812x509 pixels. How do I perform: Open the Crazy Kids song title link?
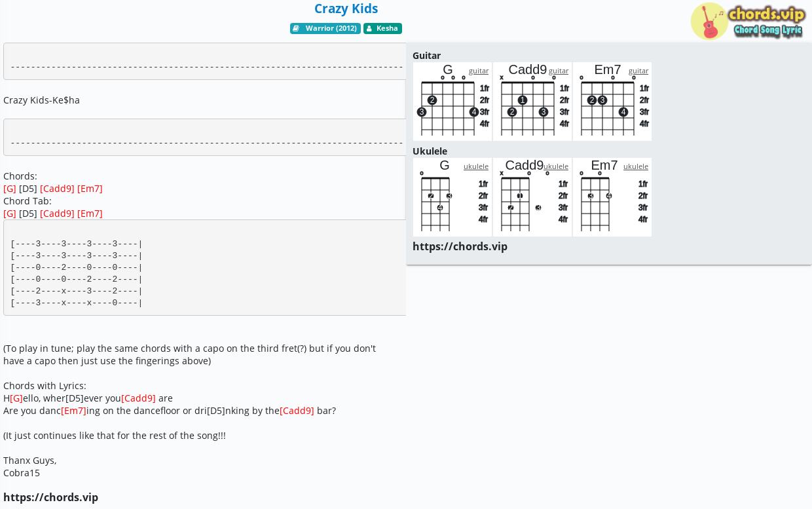tap(346, 9)
